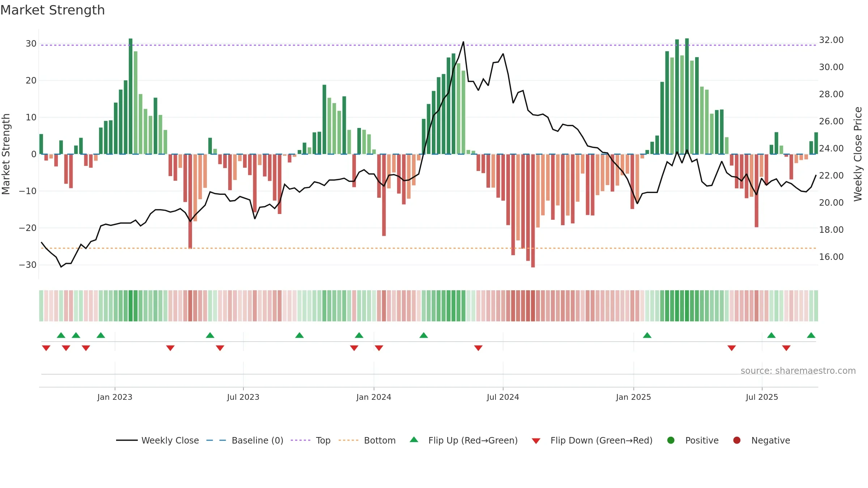Click left axis value −20
The height and width of the screenshot is (488, 868).
(x=28, y=228)
